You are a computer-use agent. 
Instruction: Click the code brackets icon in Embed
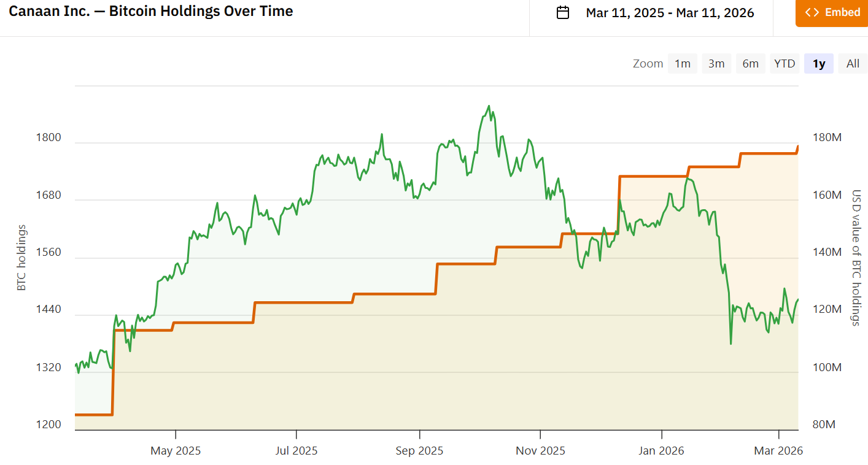click(812, 12)
